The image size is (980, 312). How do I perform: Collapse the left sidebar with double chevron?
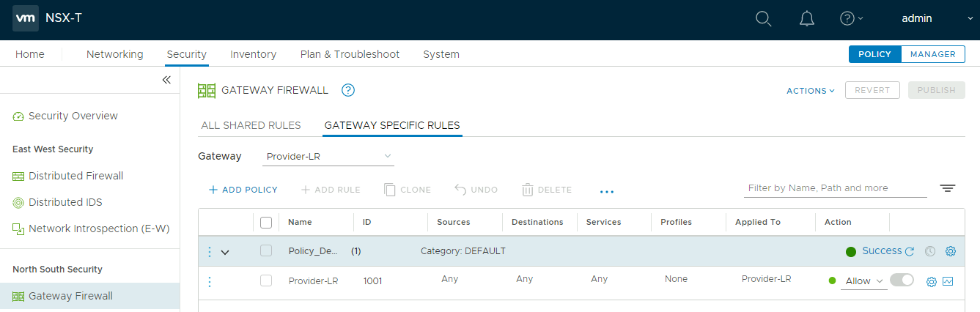pyautogui.click(x=166, y=80)
